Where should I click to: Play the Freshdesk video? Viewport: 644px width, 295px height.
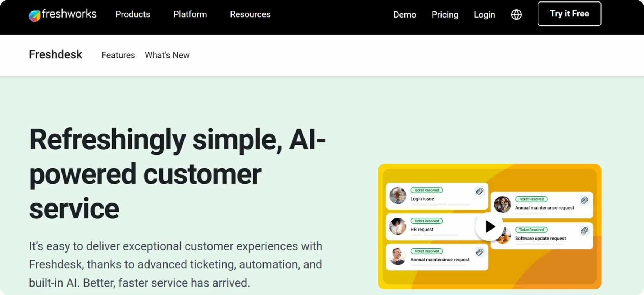[x=489, y=227]
